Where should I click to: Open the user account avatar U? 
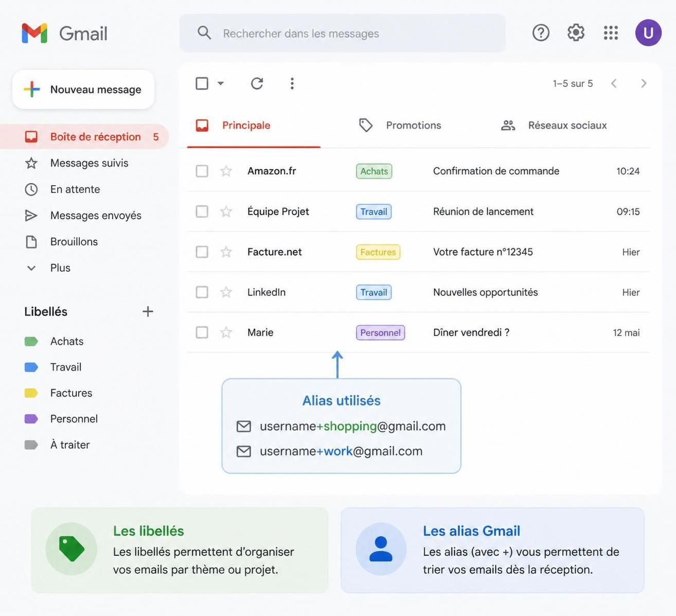648,33
